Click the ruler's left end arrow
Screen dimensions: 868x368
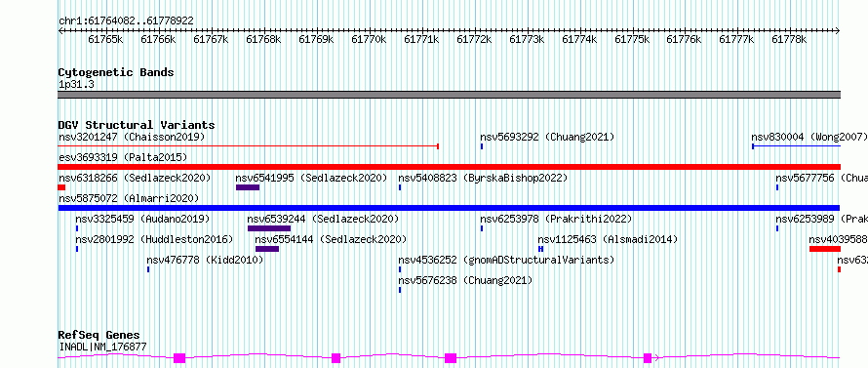[x=60, y=30]
